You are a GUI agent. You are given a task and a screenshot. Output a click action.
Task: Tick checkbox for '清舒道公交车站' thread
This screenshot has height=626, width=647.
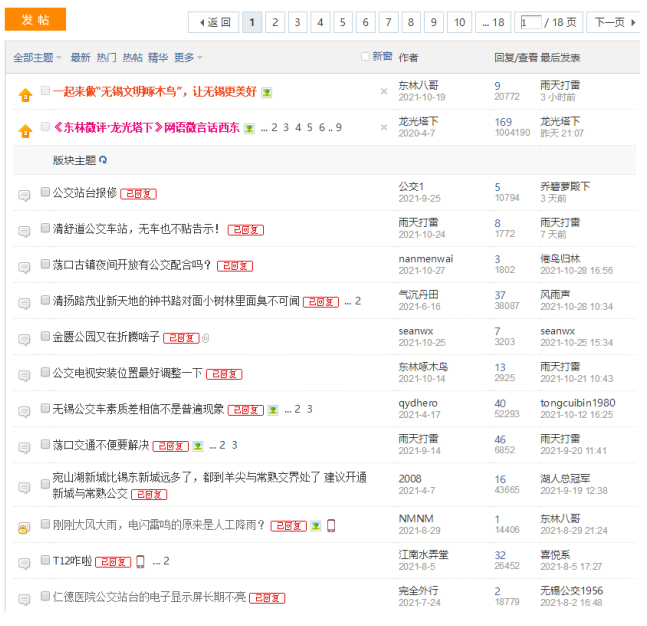(x=45, y=228)
